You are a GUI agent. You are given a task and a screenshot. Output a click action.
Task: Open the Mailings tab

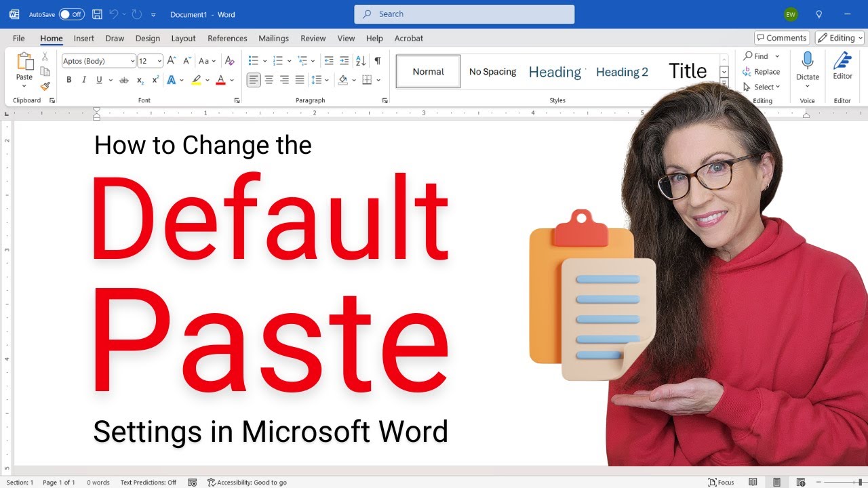pos(273,38)
